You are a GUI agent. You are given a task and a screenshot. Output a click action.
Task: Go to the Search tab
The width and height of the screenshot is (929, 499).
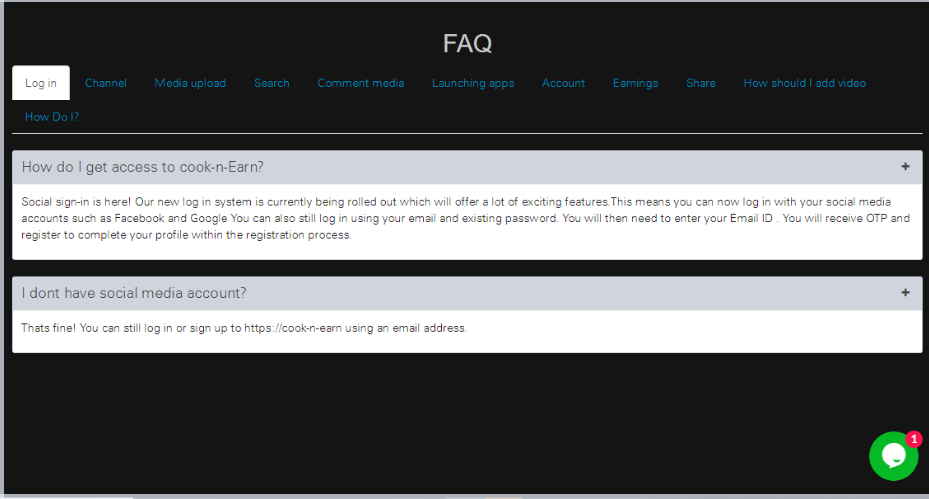coord(272,83)
